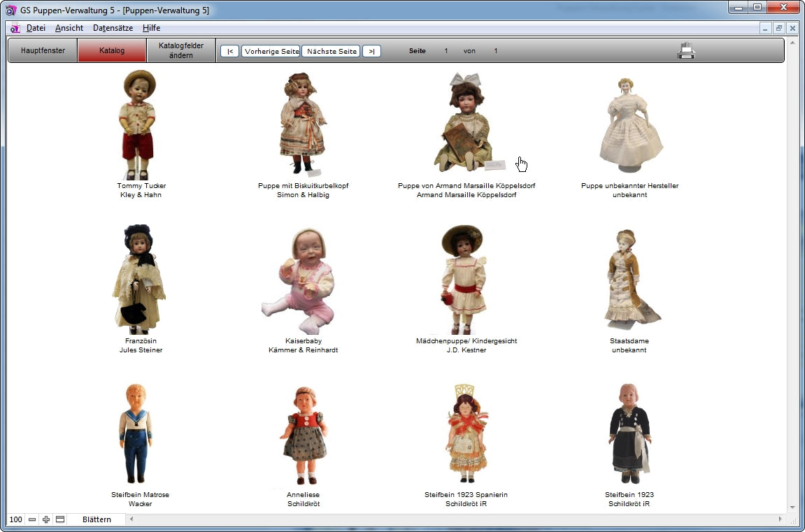Jump to last page with >| button
The image size is (805, 532).
click(x=371, y=51)
